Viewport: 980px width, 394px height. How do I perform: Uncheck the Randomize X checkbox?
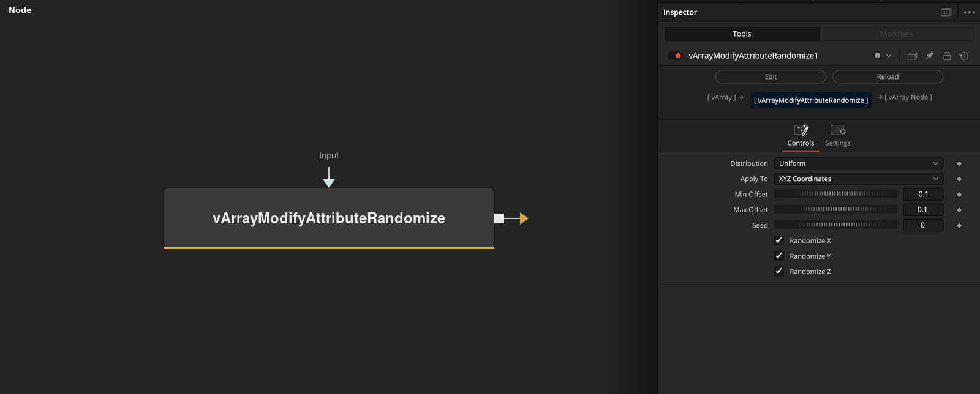click(x=779, y=240)
